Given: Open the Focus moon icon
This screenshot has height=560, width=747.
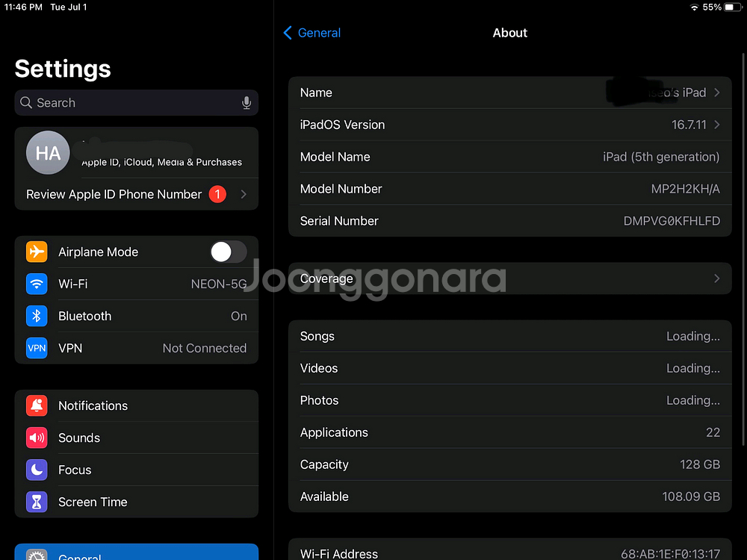Looking at the screenshot, I should [37, 470].
